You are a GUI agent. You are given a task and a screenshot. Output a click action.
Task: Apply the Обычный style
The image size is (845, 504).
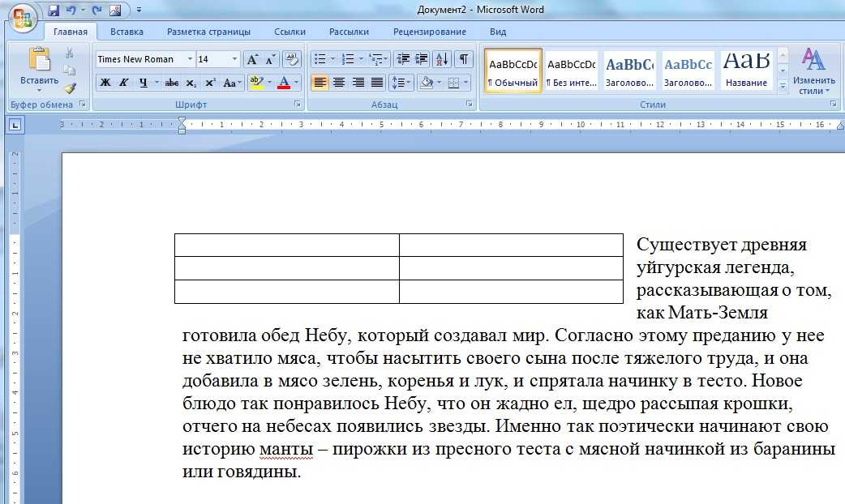(x=513, y=71)
